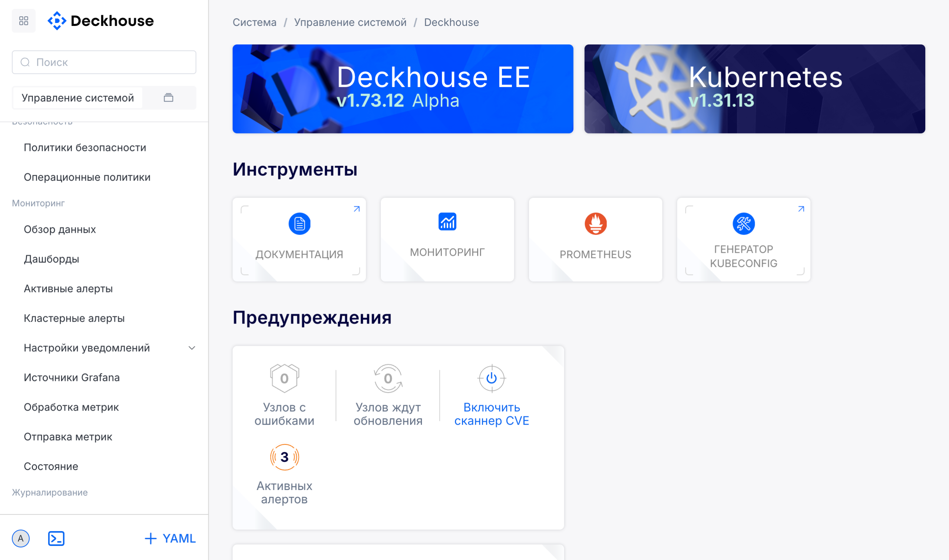Expand Настройки уведомлений submenu
The height and width of the screenshot is (560, 949).
coord(192,348)
